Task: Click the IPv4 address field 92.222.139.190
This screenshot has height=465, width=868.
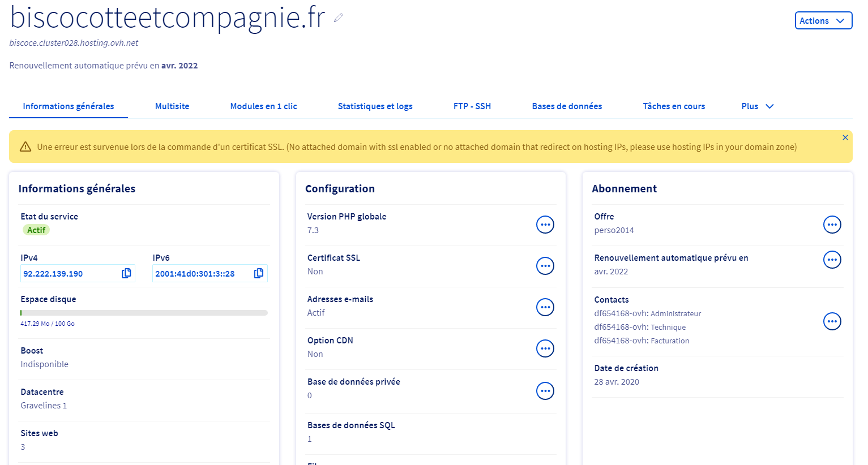Action: (x=68, y=274)
